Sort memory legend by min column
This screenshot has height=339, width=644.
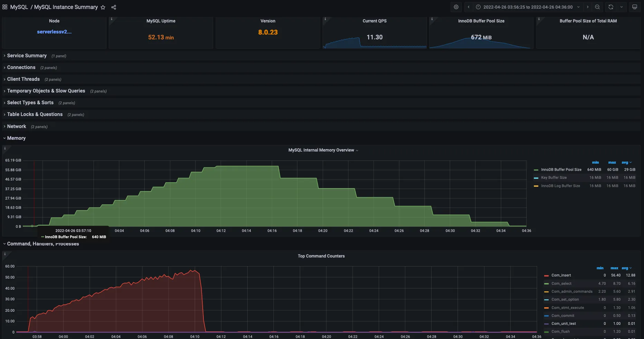click(596, 163)
